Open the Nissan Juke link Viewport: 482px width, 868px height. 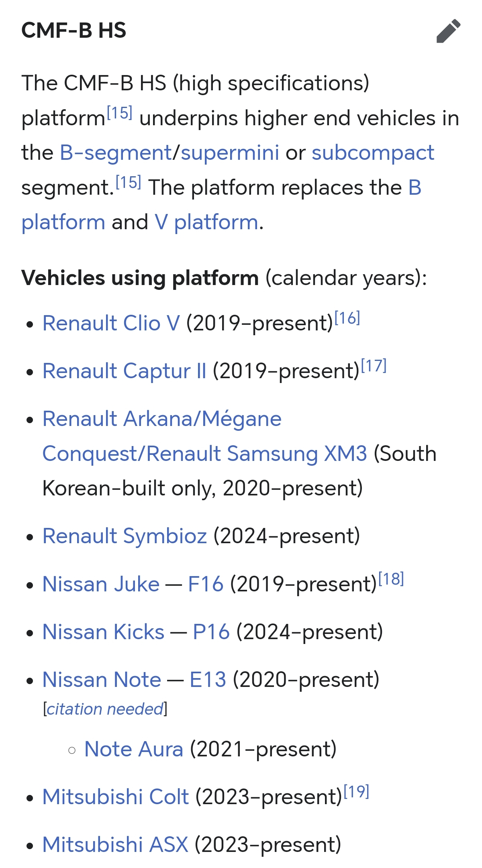click(x=101, y=584)
